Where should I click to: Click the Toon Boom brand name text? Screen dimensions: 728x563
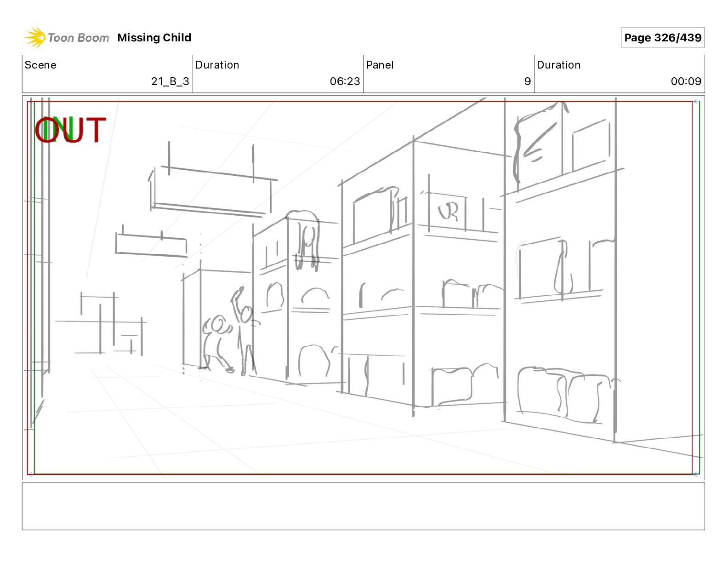pyautogui.click(x=79, y=38)
